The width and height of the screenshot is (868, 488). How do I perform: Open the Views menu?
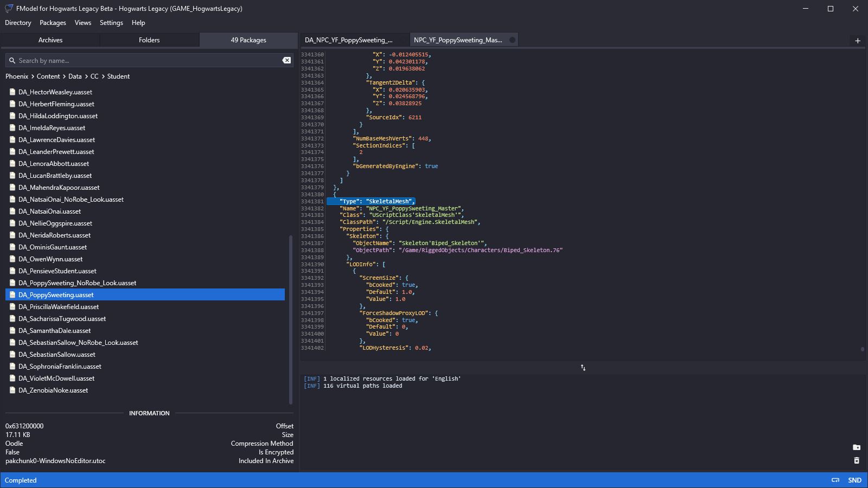pos(83,23)
